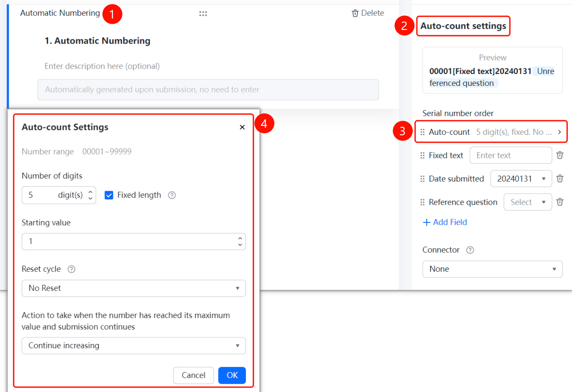This screenshot has height=392, width=572.
Task: Click the drag handle of Fixed text row
Action: point(423,155)
